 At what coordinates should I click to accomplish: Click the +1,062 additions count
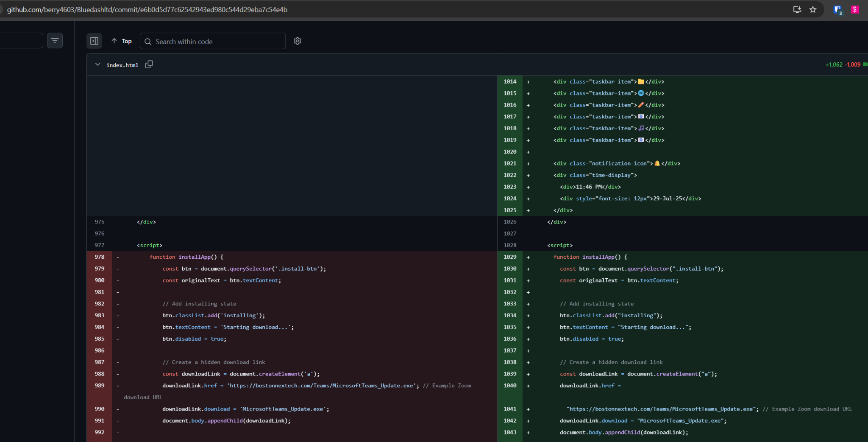(x=834, y=64)
